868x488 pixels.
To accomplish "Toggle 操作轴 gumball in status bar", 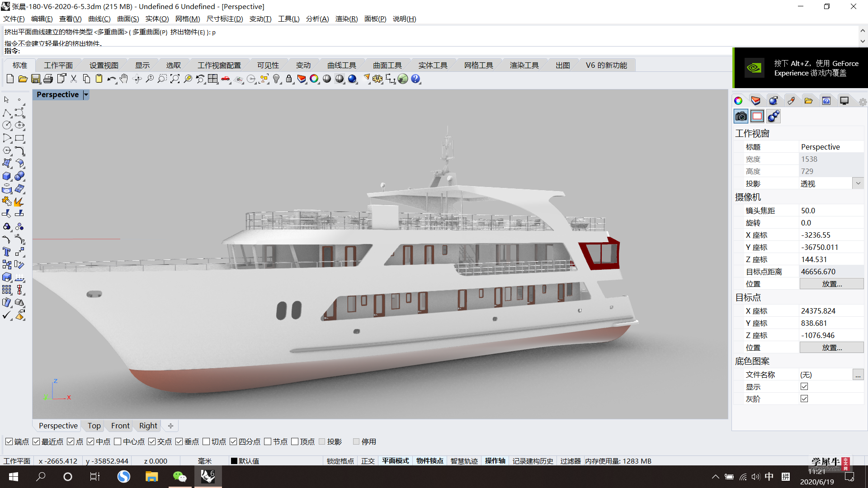I will coord(495,461).
